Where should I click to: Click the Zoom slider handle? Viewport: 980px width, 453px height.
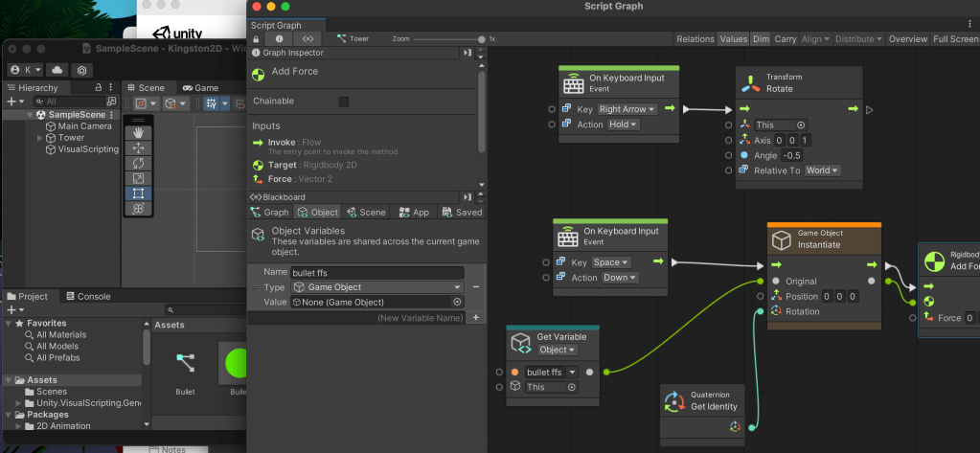(484, 39)
